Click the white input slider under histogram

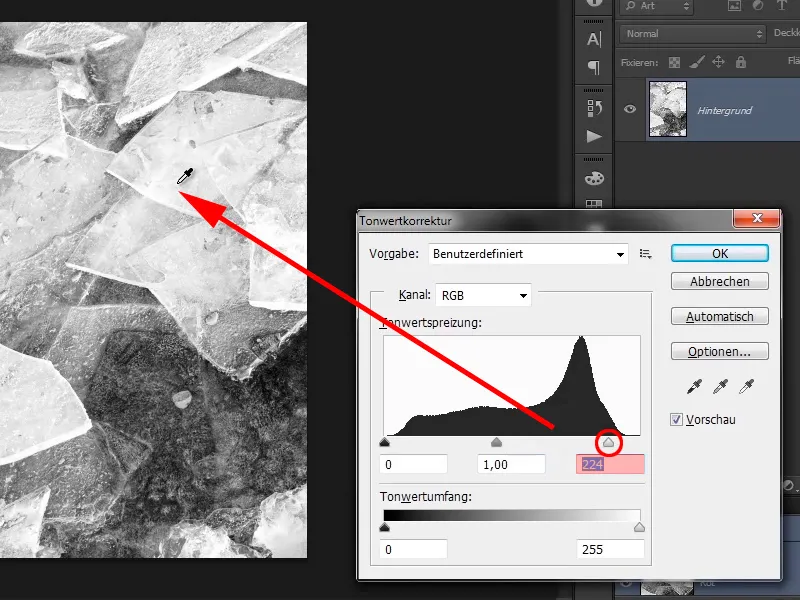[x=608, y=442]
